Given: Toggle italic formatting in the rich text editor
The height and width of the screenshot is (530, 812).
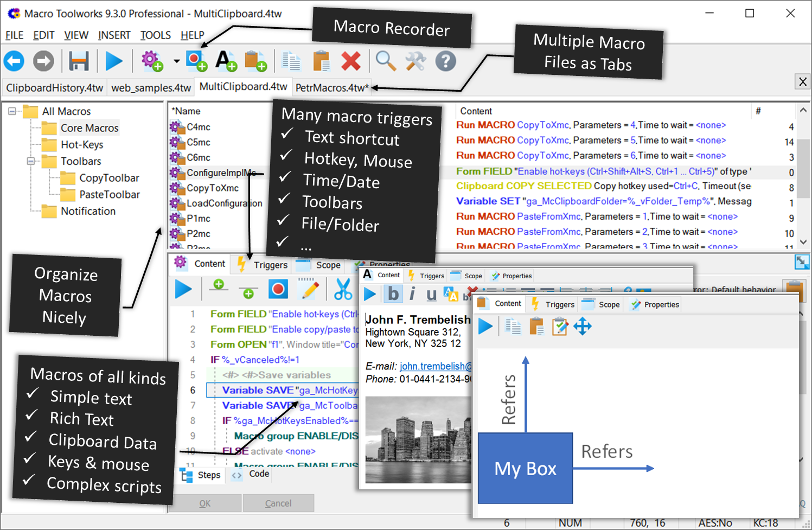Looking at the screenshot, I should (x=412, y=293).
